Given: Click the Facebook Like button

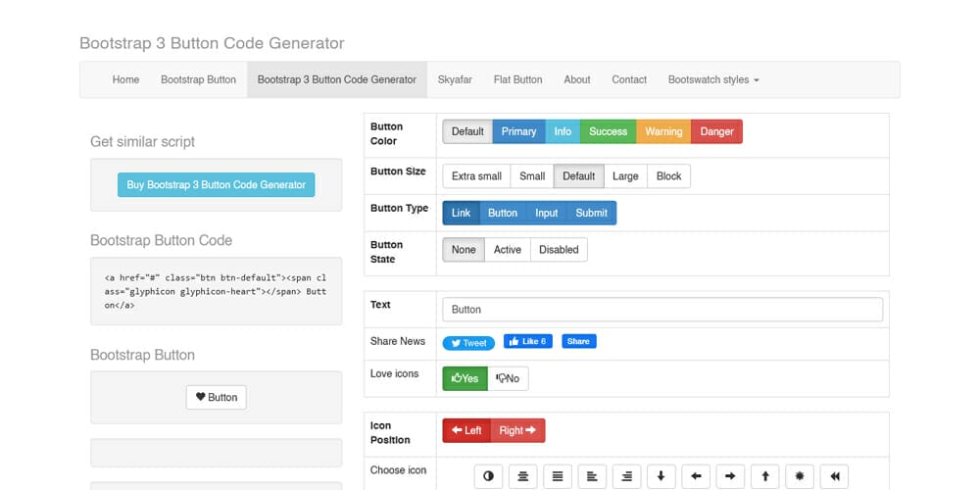Looking at the screenshot, I should coord(528,341).
